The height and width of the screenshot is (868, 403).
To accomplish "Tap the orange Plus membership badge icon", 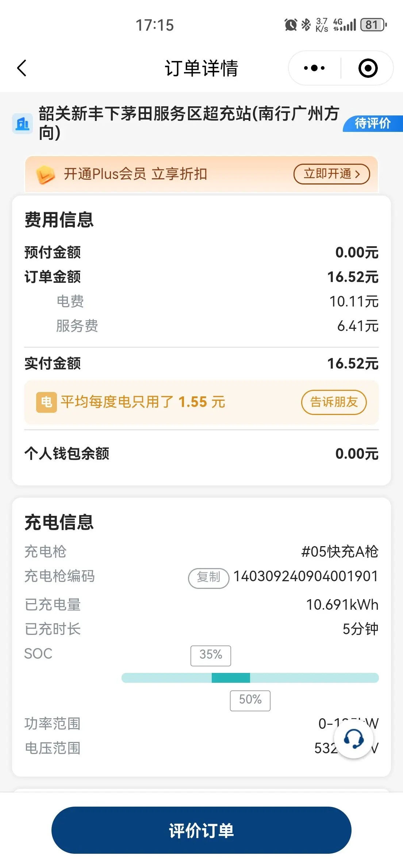I will click(x=45, y=175).
